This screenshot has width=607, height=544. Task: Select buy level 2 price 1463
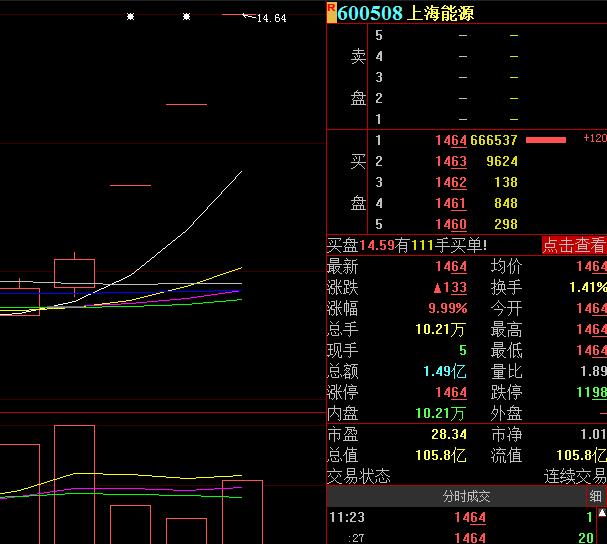(450, 162)
